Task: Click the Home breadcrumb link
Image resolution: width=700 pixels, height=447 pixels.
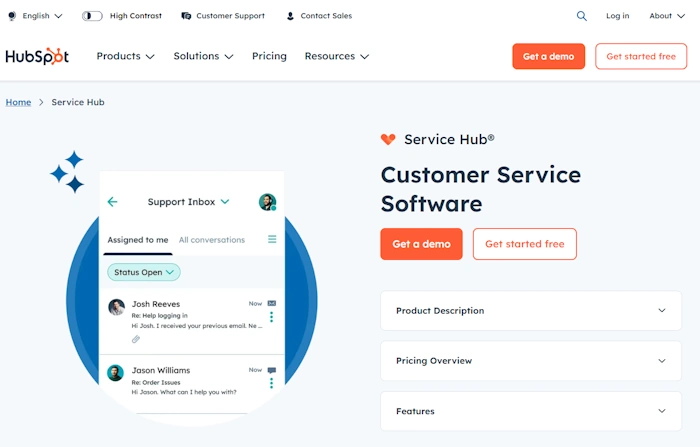Action: coord(18,102)
